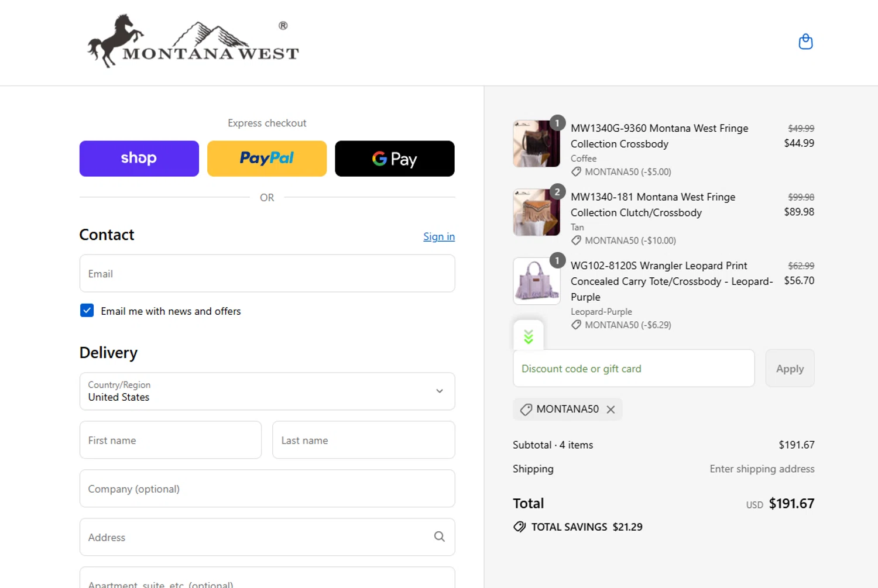This screenshot has width=878, height=588.
Task: Click the Tan Clutch/Crossbody thumbnail
Action: pyautogui.click(x=537, y=212)
